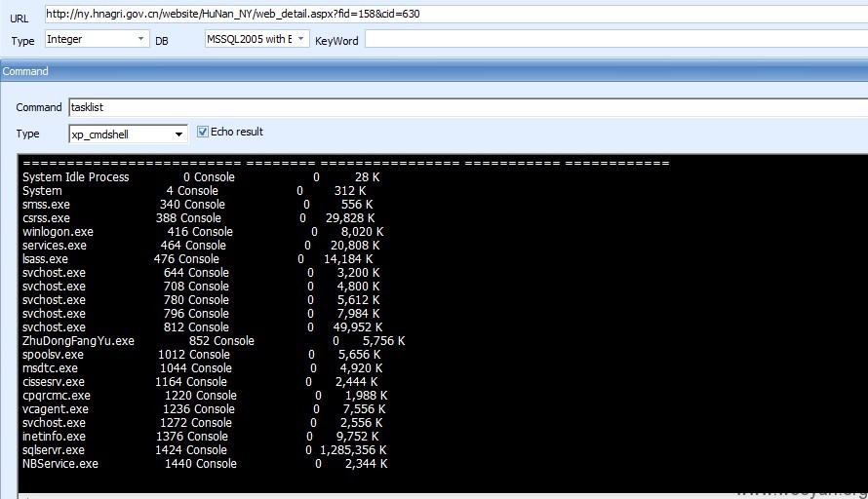Click the KeyWord input field
This screenshot has height=499, width=868.
pyautogui.click(x=616, y=39)
